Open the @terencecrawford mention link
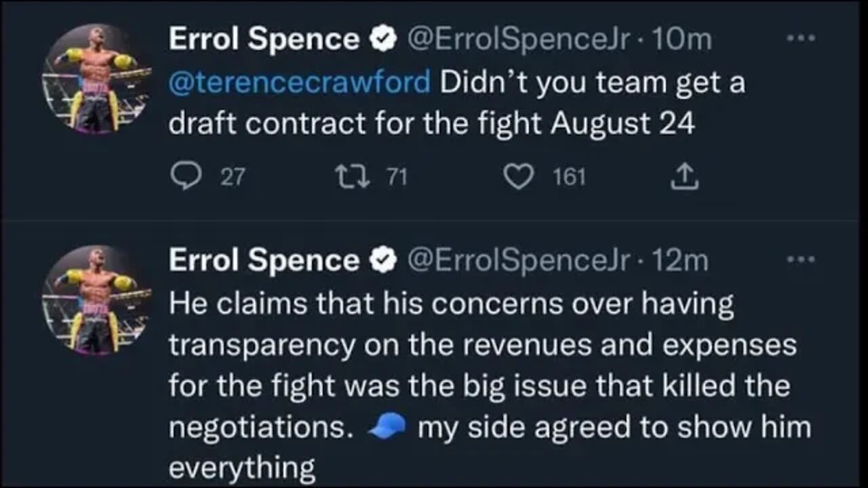 (299, 83)
